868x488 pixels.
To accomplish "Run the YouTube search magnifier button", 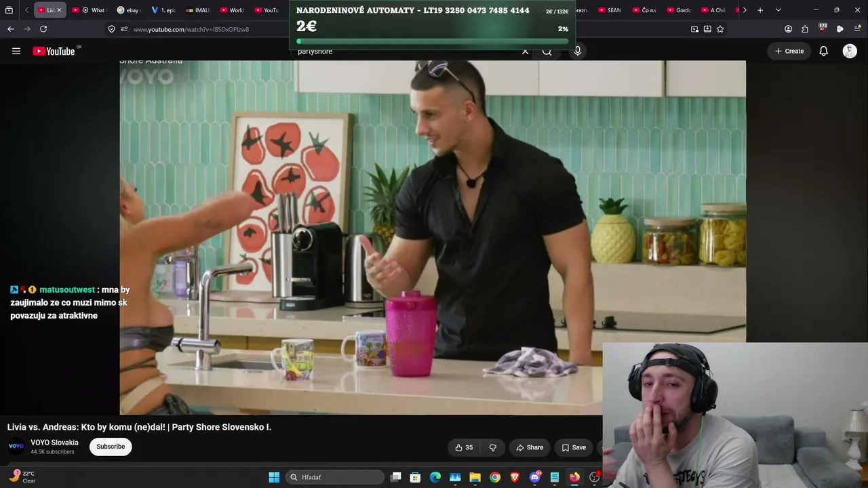I will tap(547, 51).
